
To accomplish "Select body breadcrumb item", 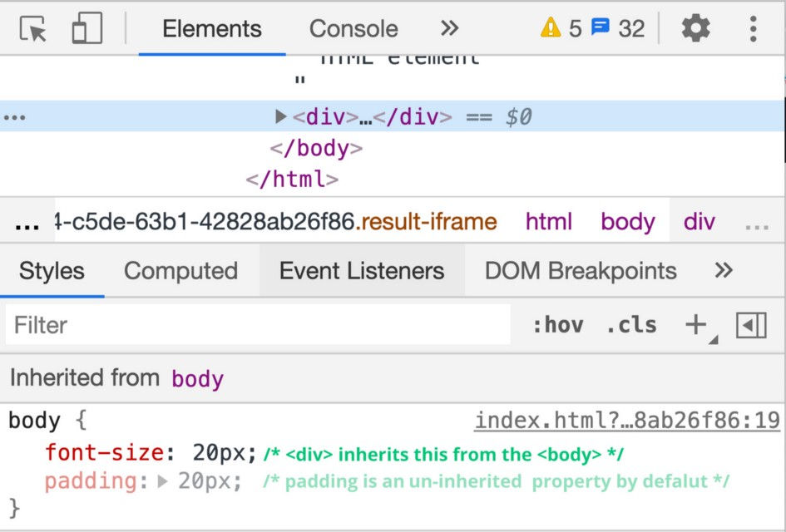I will [628, 221].
